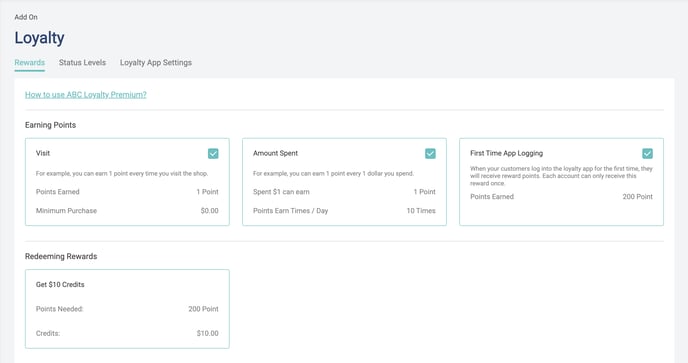Image resolution: width=688 pixels, height=363 pixels.
Task: Open 'How to use ABC Loyalty Premium?' link
Action: 86,94
